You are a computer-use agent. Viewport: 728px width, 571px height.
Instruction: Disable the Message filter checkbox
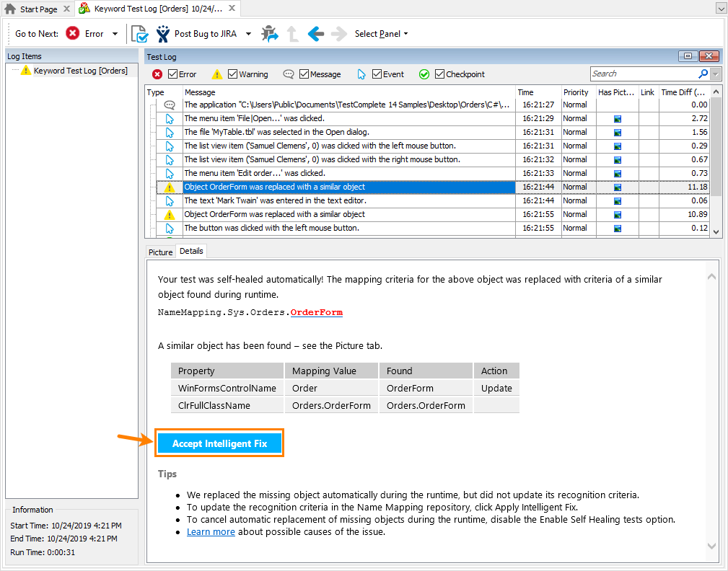(x=304, y=74)
